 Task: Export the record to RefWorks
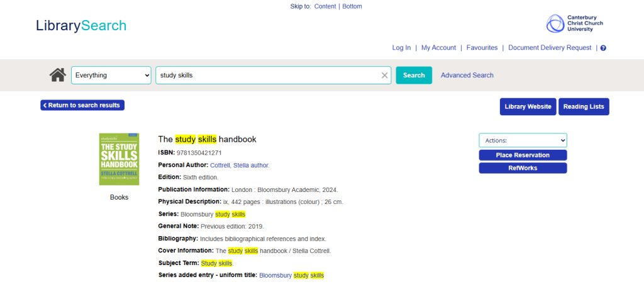(523, 167)
